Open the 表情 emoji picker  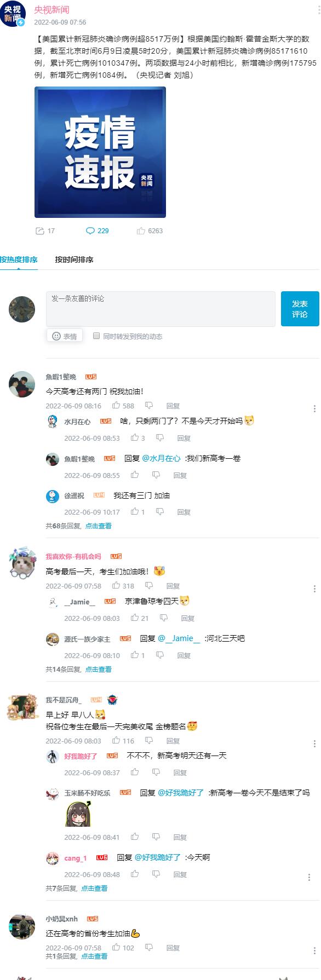tap(65, 336)
